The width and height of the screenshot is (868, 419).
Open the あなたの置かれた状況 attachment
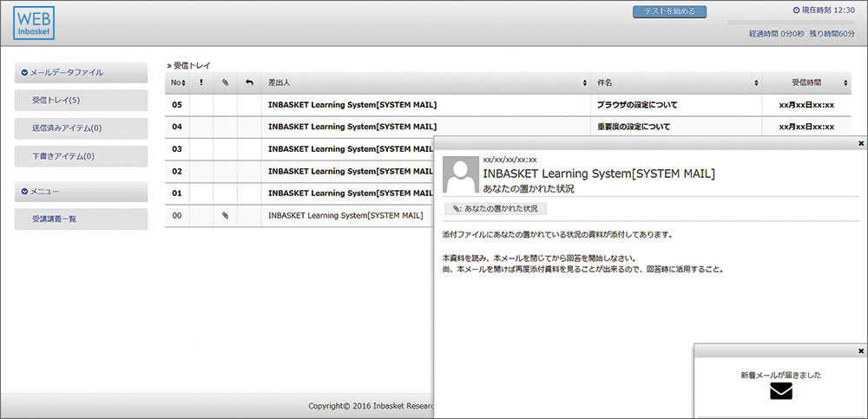coord(495,209)
